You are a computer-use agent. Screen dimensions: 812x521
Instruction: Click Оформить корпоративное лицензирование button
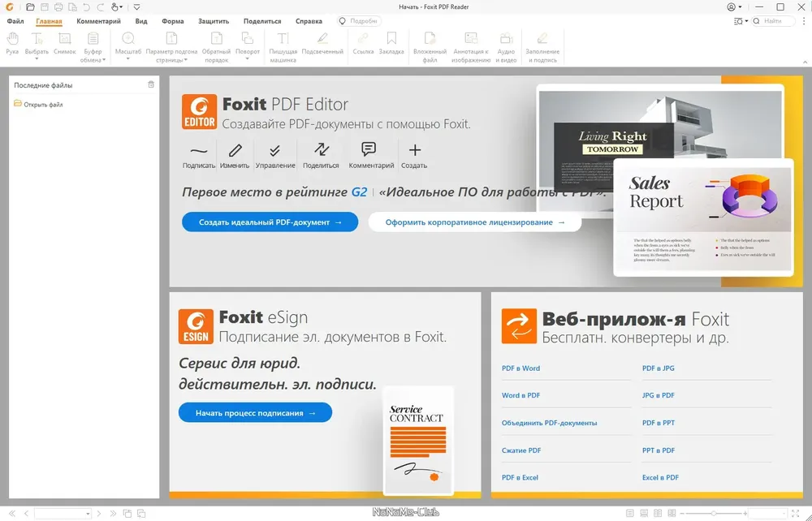(475, 222)
